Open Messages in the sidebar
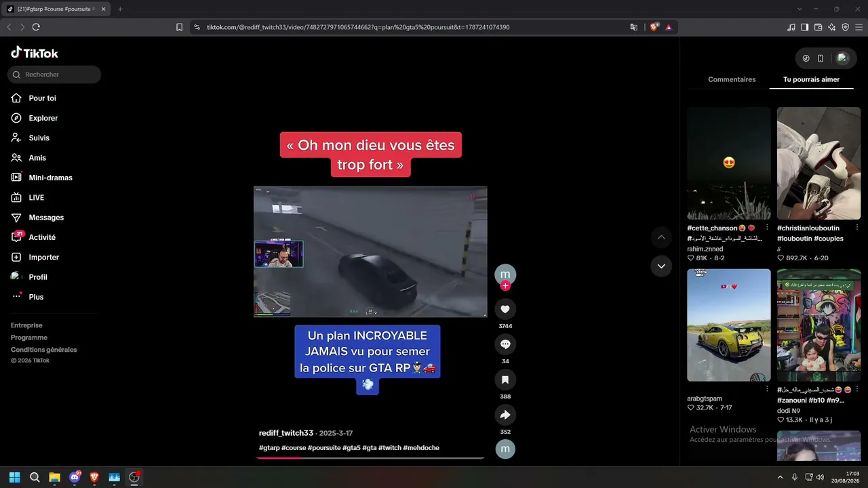Viewport: 868px width, 488px height. [46, 218]
